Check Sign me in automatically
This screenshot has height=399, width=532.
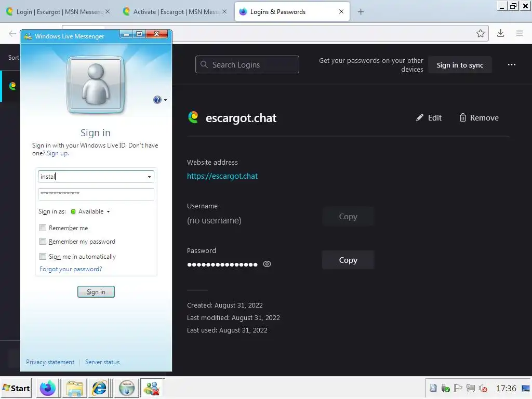tap(43, 256)
